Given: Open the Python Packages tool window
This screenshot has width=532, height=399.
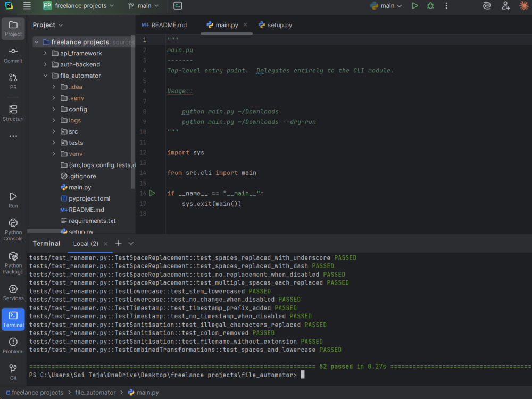Looking at the screenshot, I should point(13,263).
